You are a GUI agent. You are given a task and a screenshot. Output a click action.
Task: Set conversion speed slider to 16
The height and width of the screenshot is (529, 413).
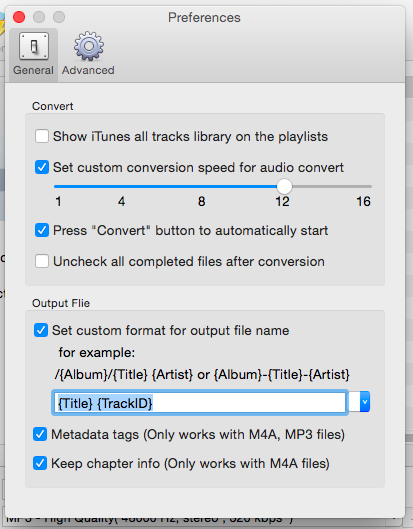coord(370,186)
